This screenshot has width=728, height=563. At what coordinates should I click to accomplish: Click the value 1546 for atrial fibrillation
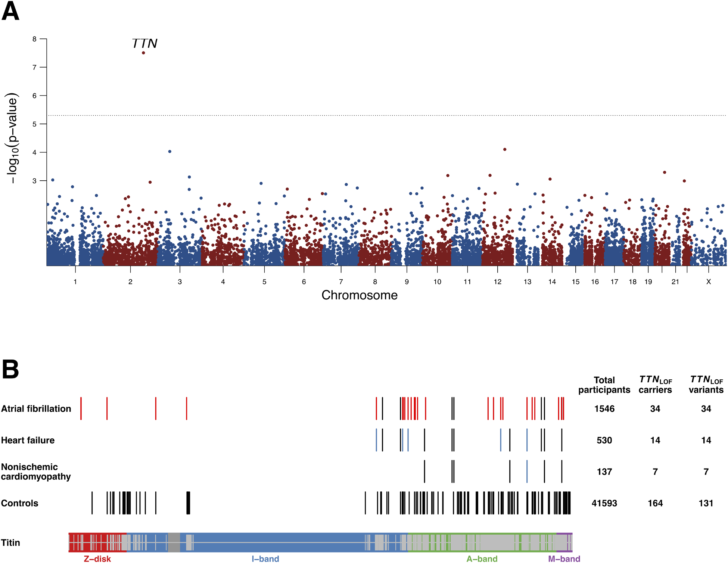point(604,409)
